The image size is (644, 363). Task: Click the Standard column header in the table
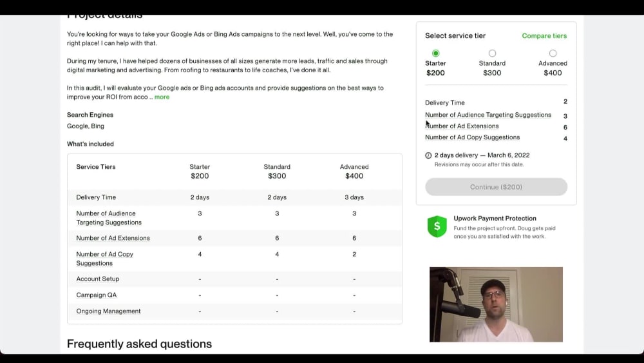(277, 172)
